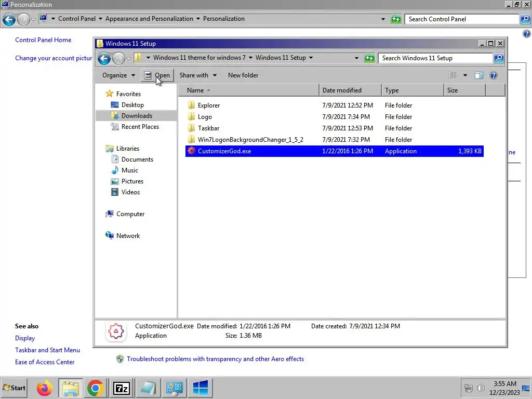
Task: Click the Personalization breadcrumb segment
Action: pos(223,19)
